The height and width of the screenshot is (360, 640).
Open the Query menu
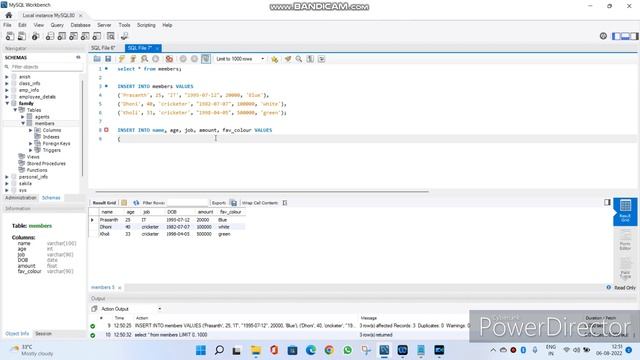point(57,25)
